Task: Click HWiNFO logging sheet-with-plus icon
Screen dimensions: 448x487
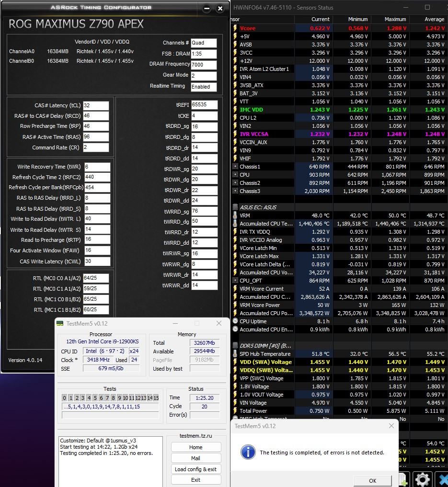Action: click(x=402, y=480)
